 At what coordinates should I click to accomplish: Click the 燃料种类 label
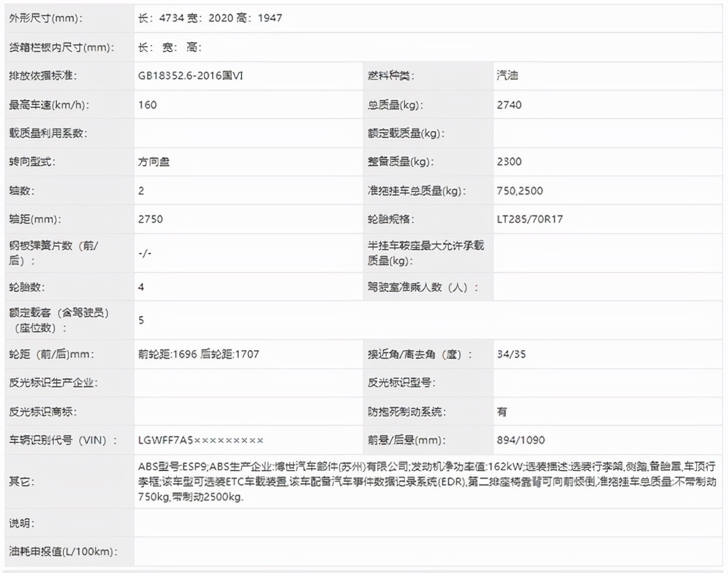[391, 76]
